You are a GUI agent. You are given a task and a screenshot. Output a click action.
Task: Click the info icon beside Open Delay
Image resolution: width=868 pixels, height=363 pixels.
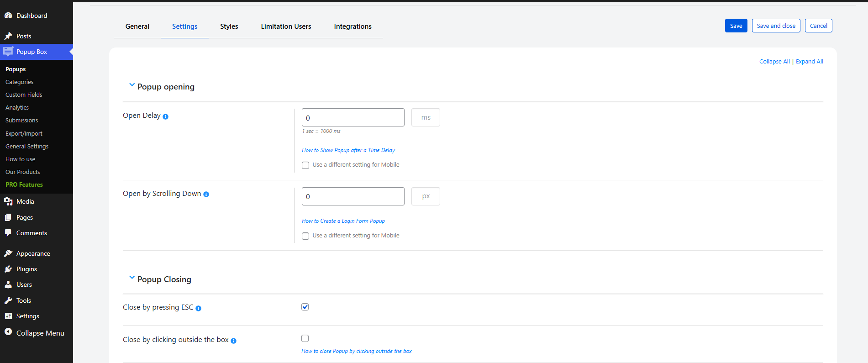(x=165, y=117)
